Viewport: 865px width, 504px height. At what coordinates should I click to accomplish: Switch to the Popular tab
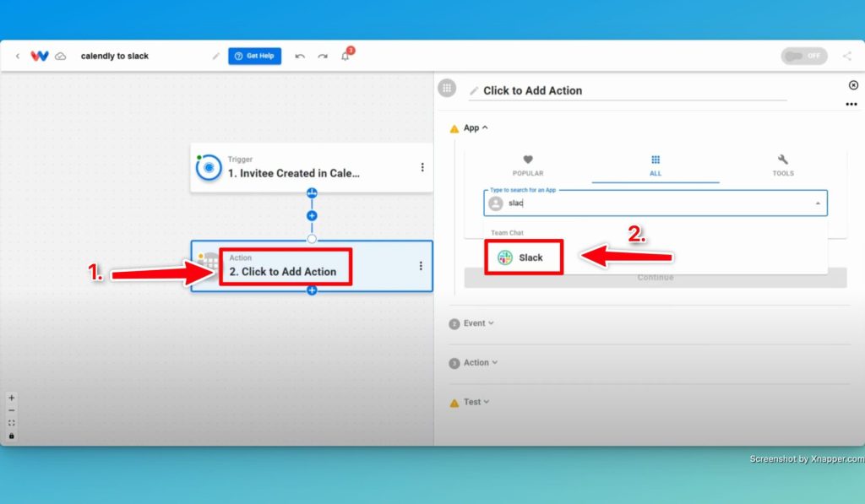pos(528,165)
